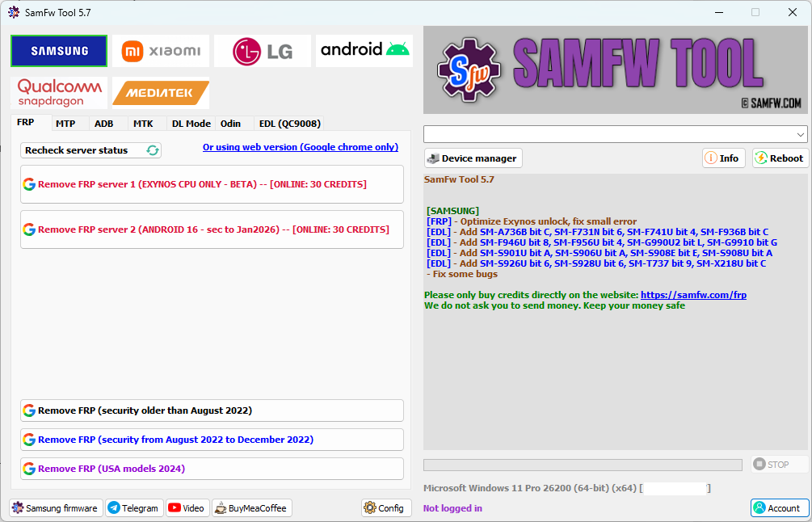Click Remove FRP server 1 Exynos button
The width and height of the screenshot is (812, 522).
(212, 184)
